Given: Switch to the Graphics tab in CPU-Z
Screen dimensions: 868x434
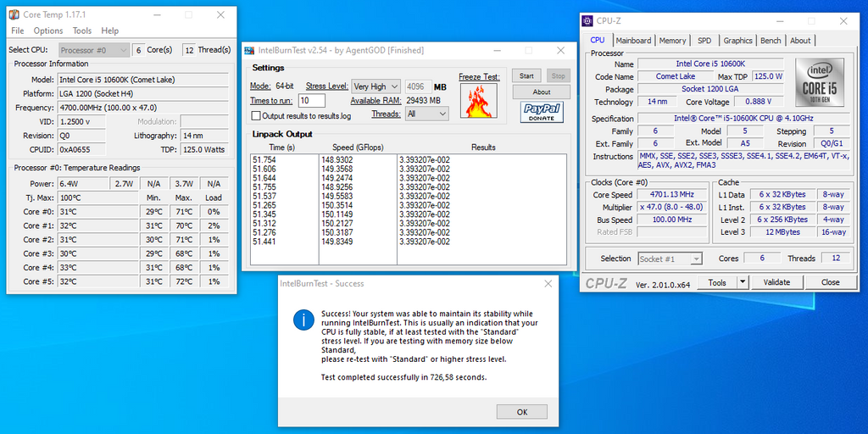Looking at the screenshot, I should click(737, 41).
